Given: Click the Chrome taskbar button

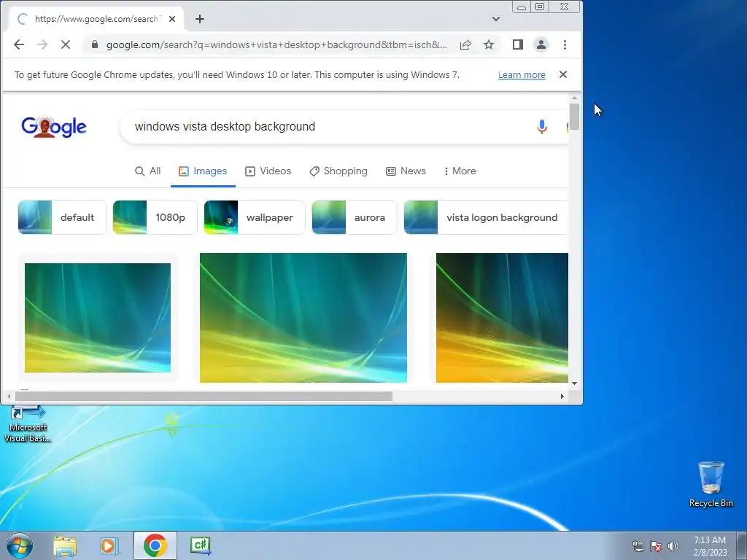Looking at the screenshot, I should pyautogui.click(x=155, y=545).
